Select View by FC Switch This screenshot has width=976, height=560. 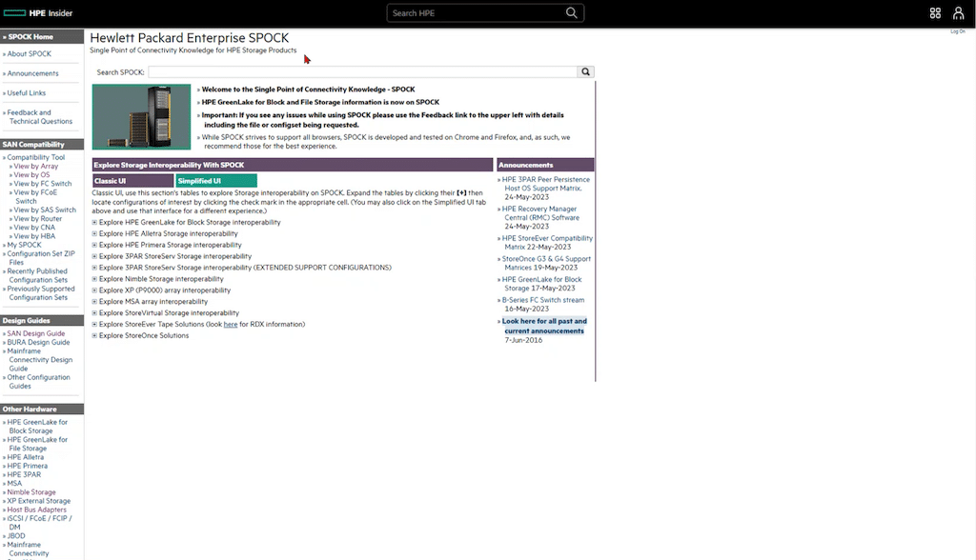pos(42,184)
